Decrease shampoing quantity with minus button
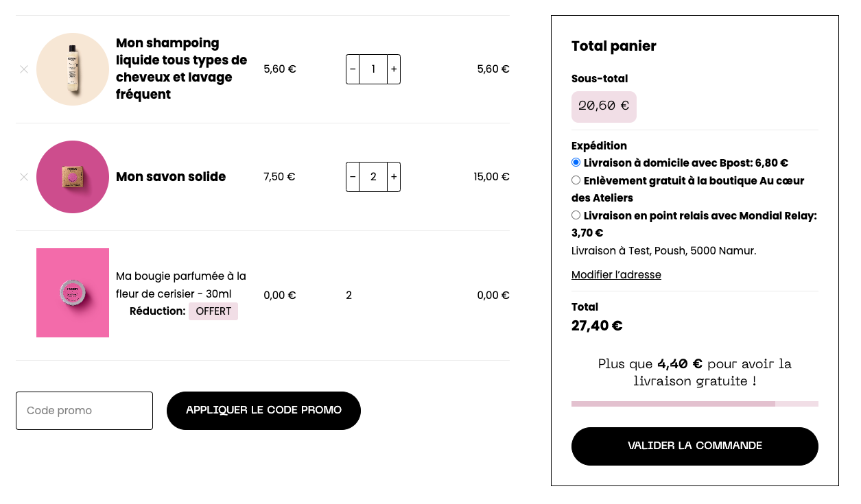 tap(353, 69)
